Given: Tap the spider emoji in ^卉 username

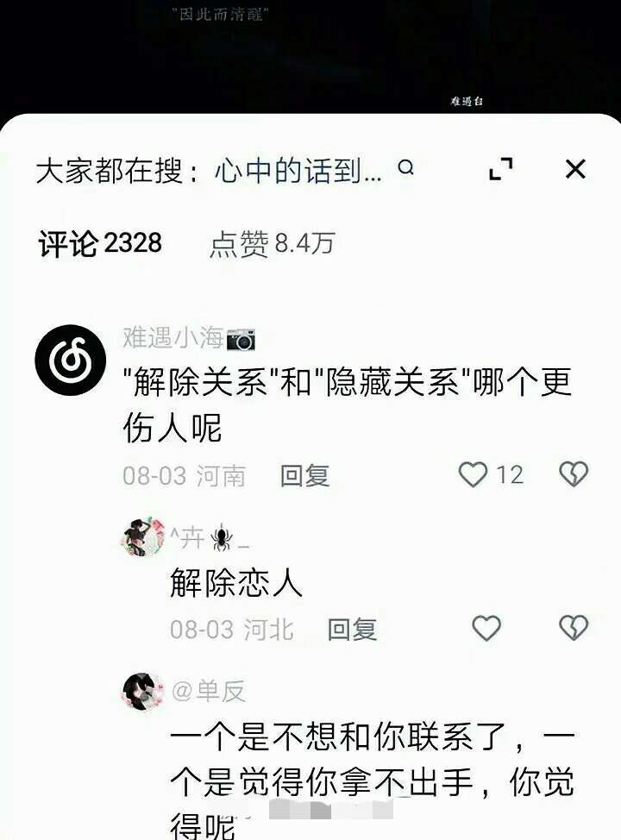Looking at the screenshot, I should pos(222,538).
